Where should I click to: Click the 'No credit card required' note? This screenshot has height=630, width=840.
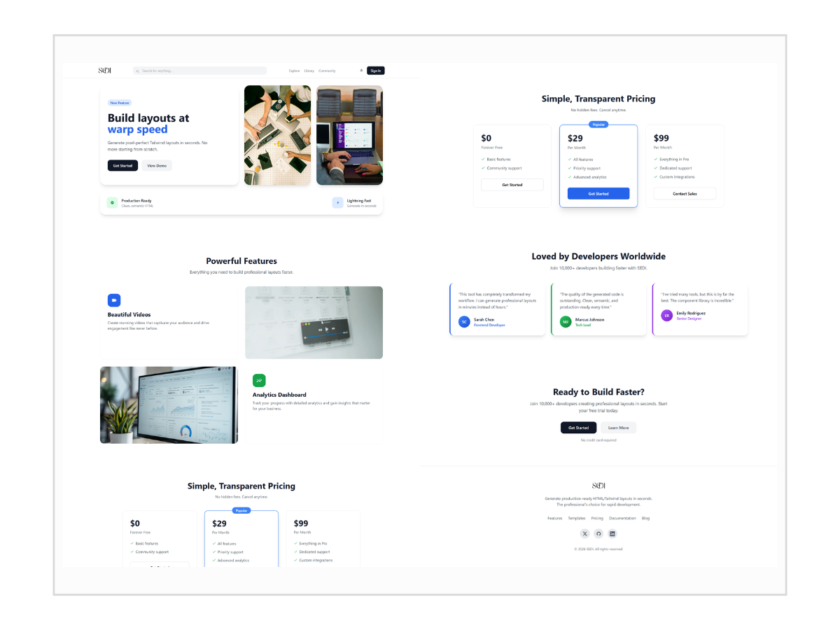(x=598, y=440)
